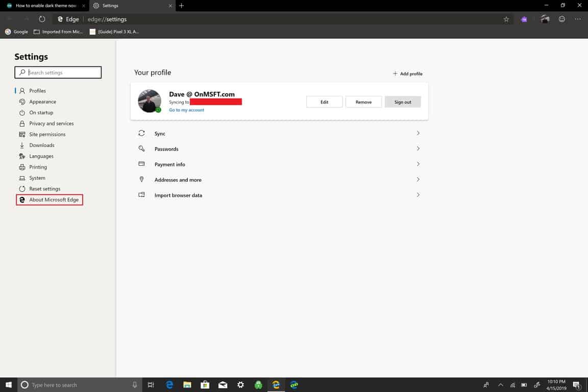The image size is (588, 392).
Task: Select Appearance in the settings sidebar
Action: coord(42,102)
